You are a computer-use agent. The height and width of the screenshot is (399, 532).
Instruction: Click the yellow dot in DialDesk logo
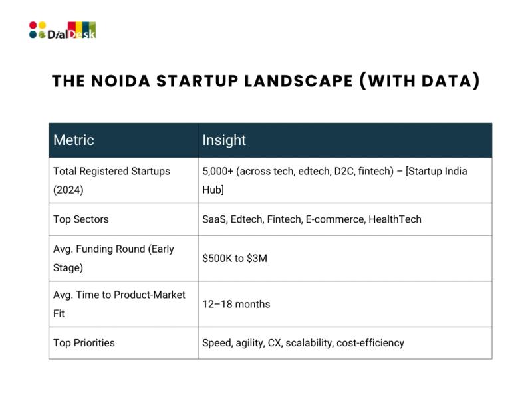pyautogui.click(x=42, y=25)
